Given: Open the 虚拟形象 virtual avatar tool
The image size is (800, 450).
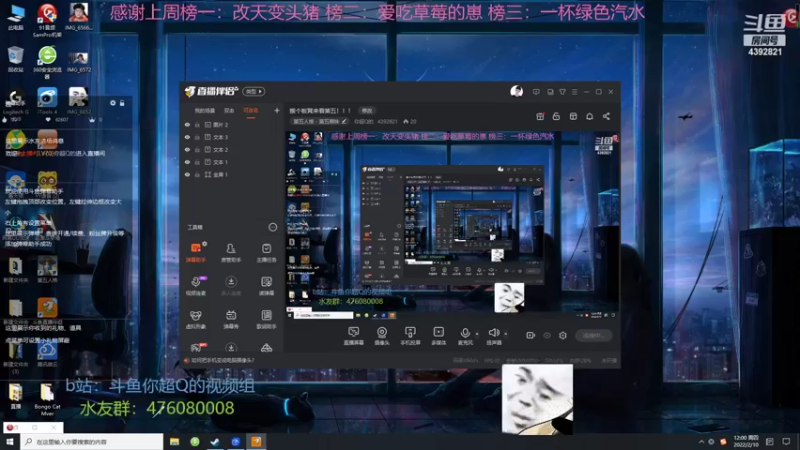Looking at the screenshot, I should click(195, 319).
